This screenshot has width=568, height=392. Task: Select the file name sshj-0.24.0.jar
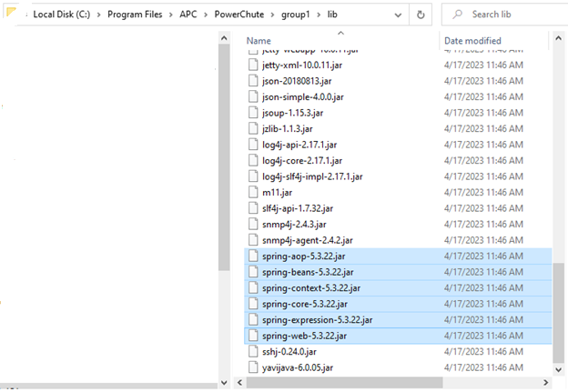(x=289, y=352)
